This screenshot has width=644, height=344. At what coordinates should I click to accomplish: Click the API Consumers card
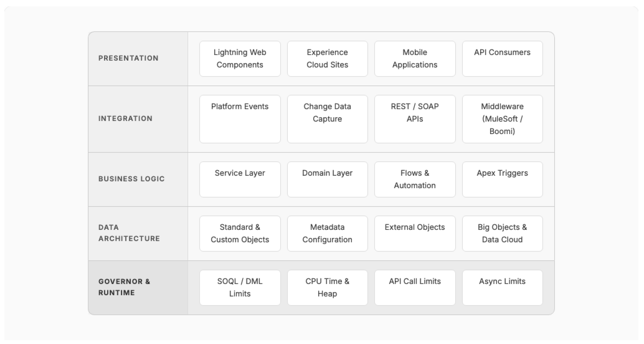502,59
